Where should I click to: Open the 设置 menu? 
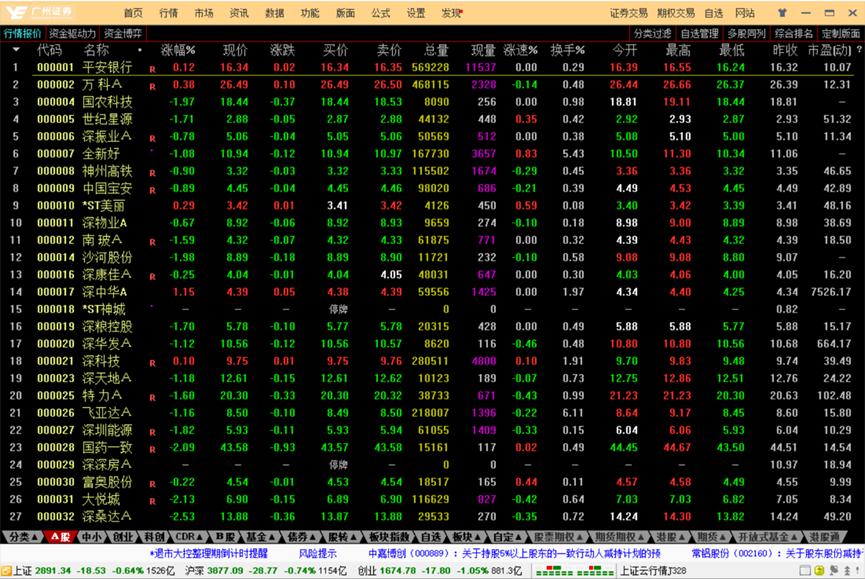[416, 13]
